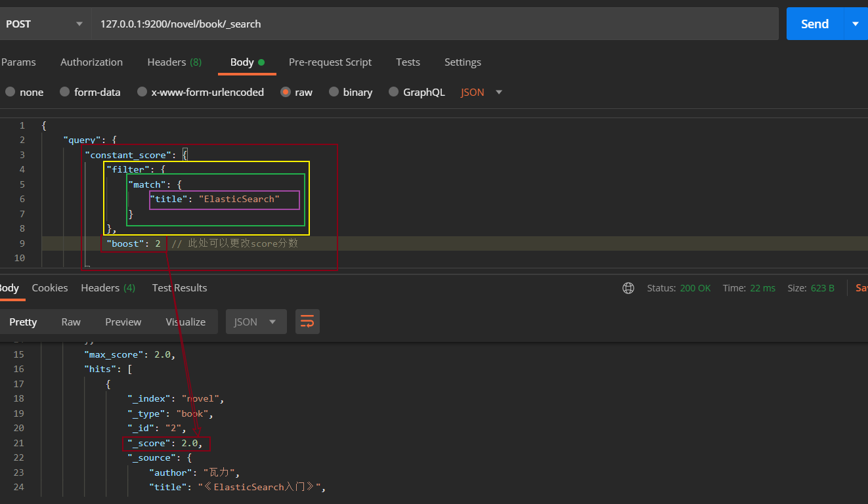Send the request with the Send button
868x504 pixels.
[x=815, y=24]
